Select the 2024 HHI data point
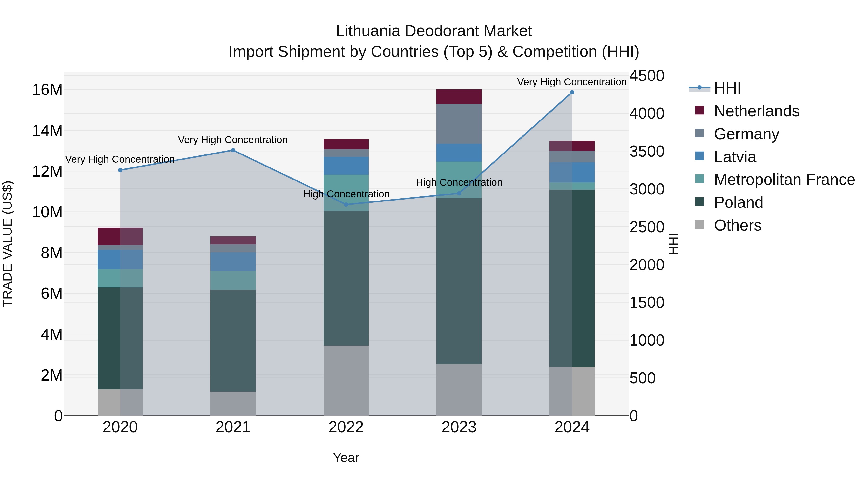This screenshot has height=488, width=868. pyautogui.click(x=572, y=92)
